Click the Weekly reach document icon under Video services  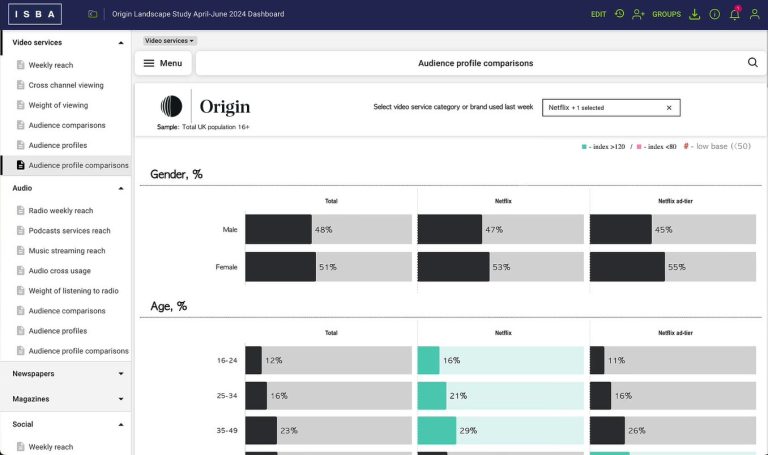[21, 65]
